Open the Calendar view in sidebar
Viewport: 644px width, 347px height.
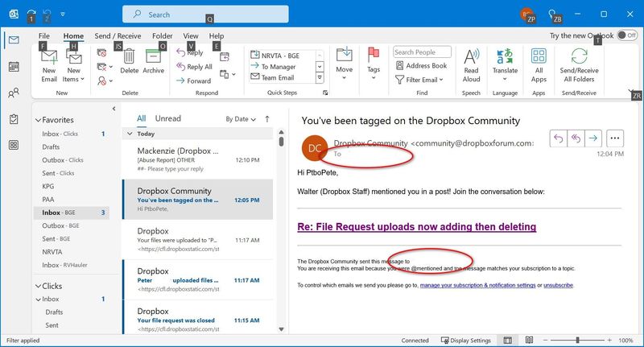(x=14, y=67)
